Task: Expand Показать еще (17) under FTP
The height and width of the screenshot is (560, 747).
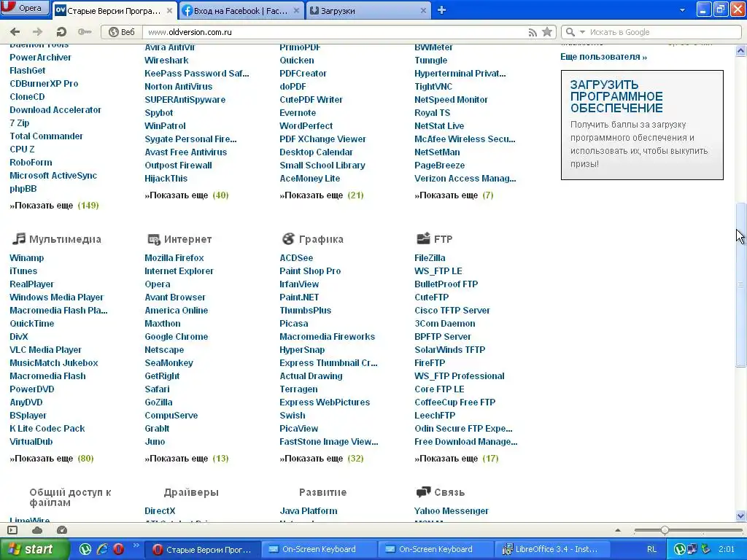Action: click(x=457, y=458)
